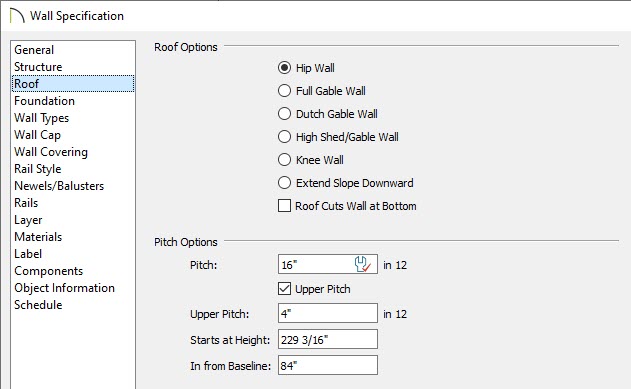This screenshot has width=631, height=389.
Task: Click the Wall Specification title icon
Action: [x=17, y=16]
